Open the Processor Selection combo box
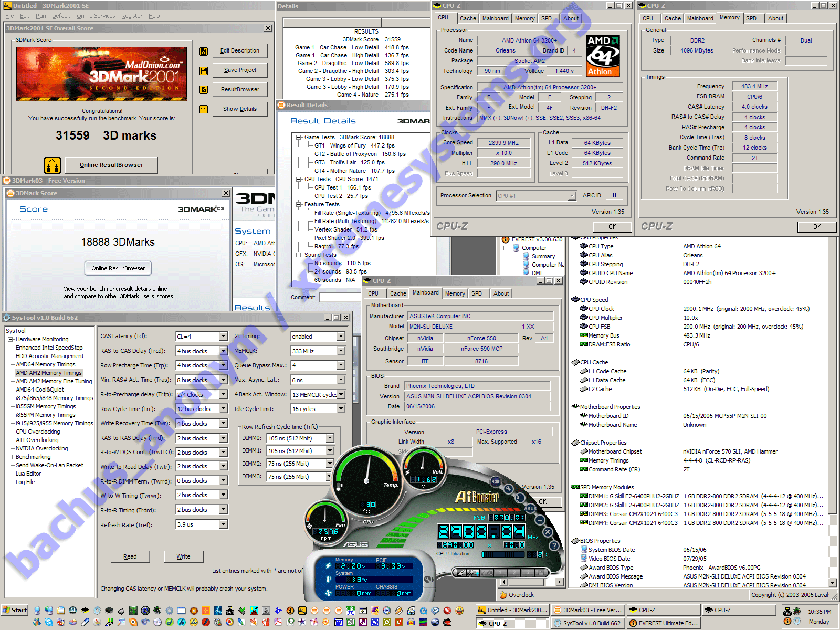The image size is (840, 630). (x=572, y=196)
